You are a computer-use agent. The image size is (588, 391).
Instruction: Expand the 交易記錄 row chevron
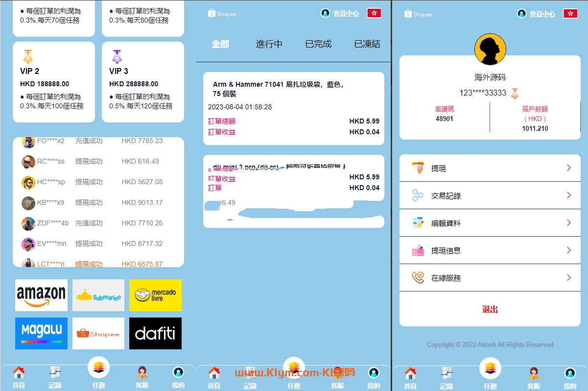tap(569, 195)
